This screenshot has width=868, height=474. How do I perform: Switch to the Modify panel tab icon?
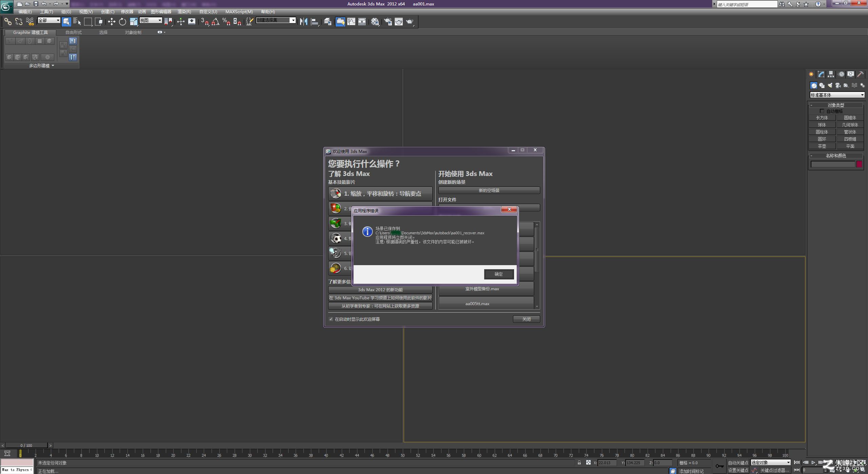tap(821, 74)
